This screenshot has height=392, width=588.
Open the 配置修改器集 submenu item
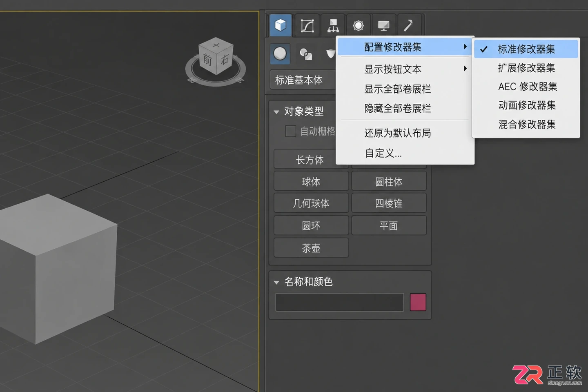click(406, 47)
